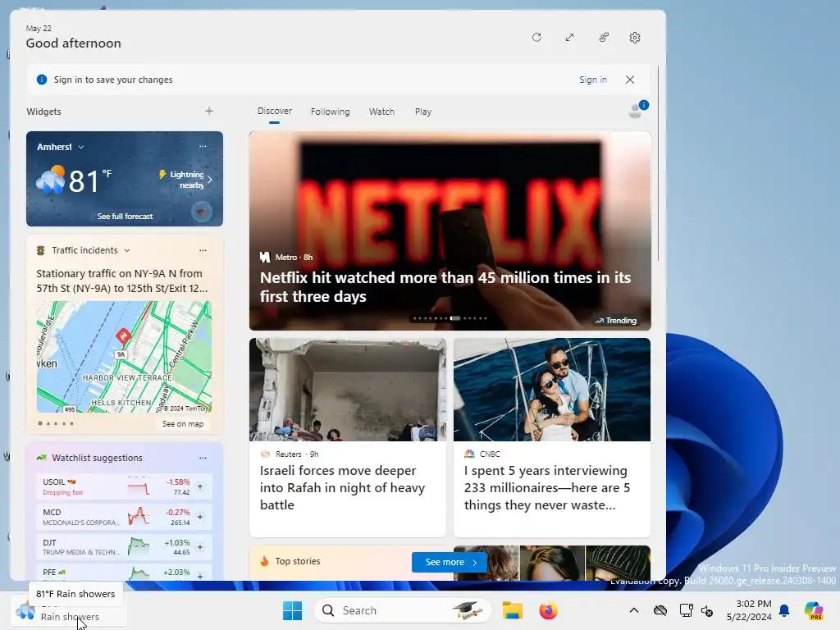
Task: Switch to the Discover tab
Action: point(274,111)
